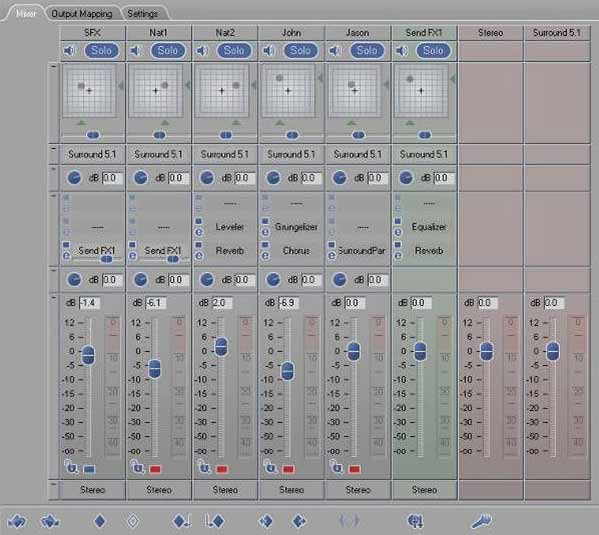
Task: Open the Leveler effect slot on Nat2
Action: [x=230, y=227]
